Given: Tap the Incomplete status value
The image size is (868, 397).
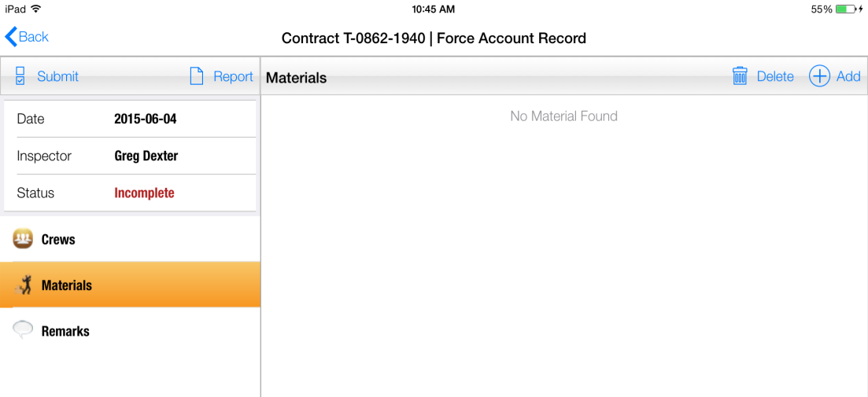Looking at the screenshot, I should pyautogui.click(x=144, y=193).
